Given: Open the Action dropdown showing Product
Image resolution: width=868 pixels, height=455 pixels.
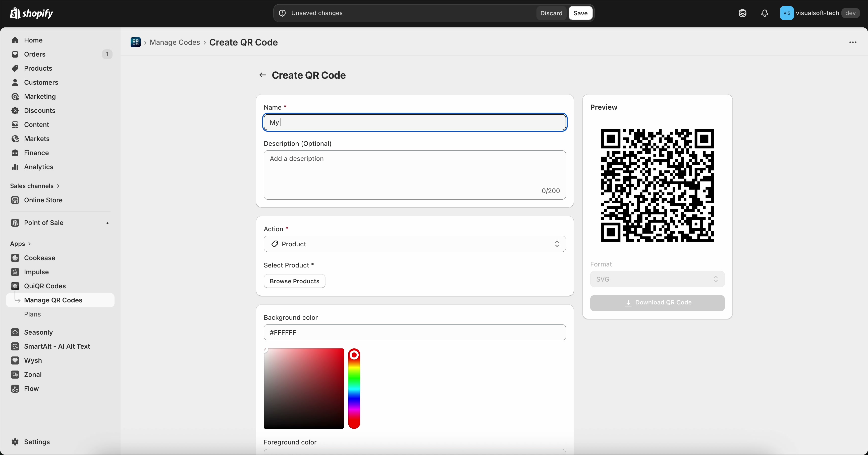Looking at the screenshot, I should point(414,244).
